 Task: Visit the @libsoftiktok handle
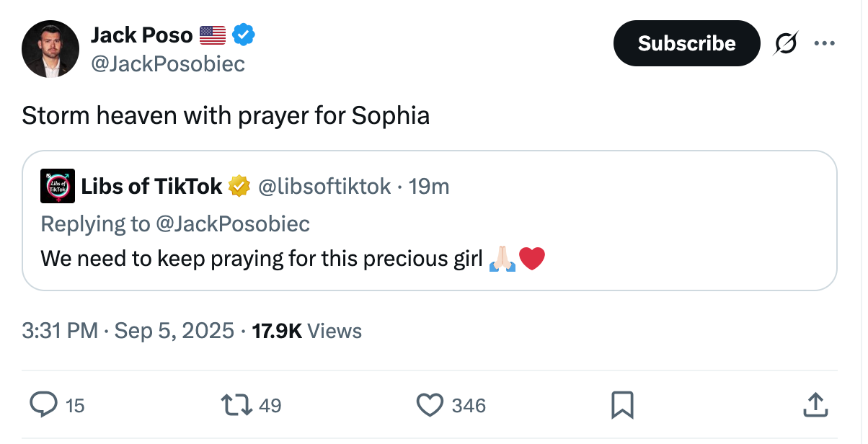[x=324, y=187]
